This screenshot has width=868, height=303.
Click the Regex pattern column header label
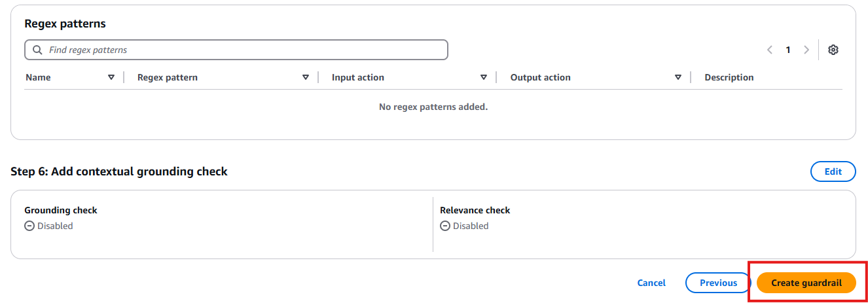(x=168, y=77)
